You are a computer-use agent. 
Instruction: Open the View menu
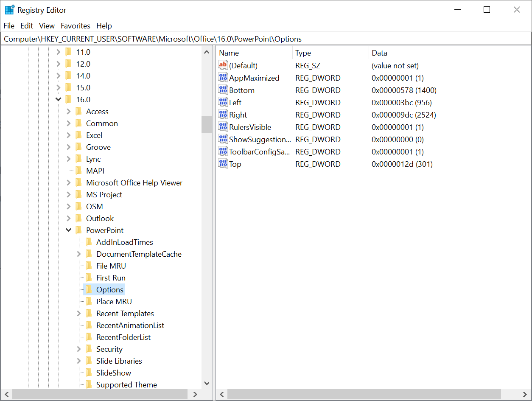[x=47, y=25]
